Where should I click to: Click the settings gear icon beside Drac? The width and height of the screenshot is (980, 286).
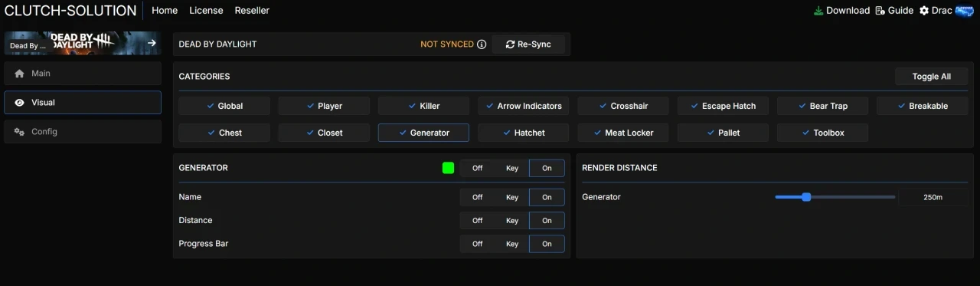point(924,11)
